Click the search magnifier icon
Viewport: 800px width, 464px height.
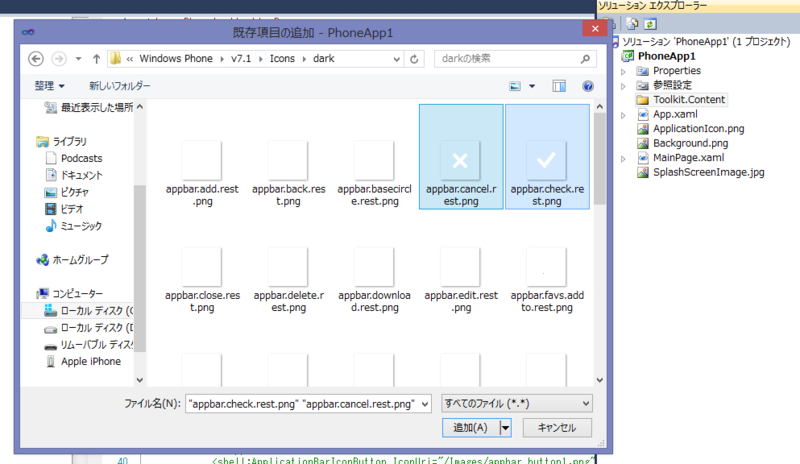(585, 59)
